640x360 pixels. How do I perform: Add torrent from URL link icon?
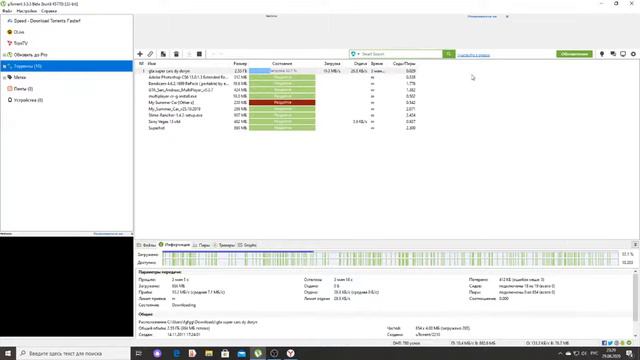point(151,54)
